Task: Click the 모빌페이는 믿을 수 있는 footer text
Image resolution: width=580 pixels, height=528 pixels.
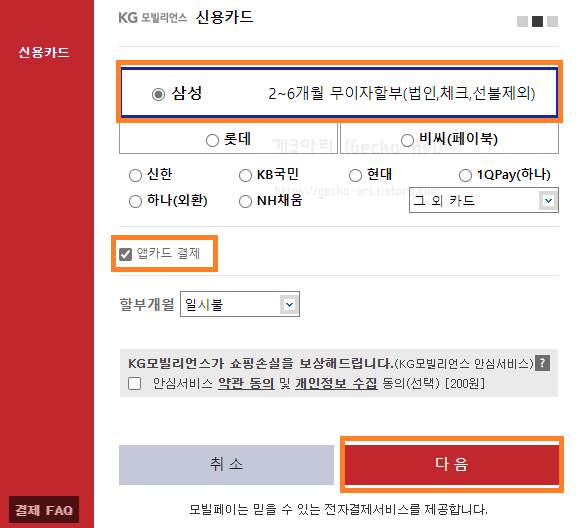Action: [x=338, y=509]
